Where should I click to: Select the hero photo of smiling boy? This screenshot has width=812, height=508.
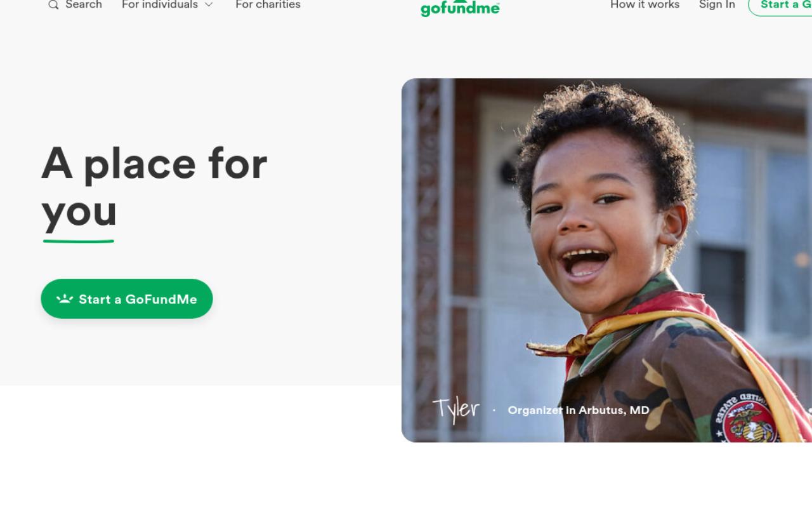coord(606,260)
